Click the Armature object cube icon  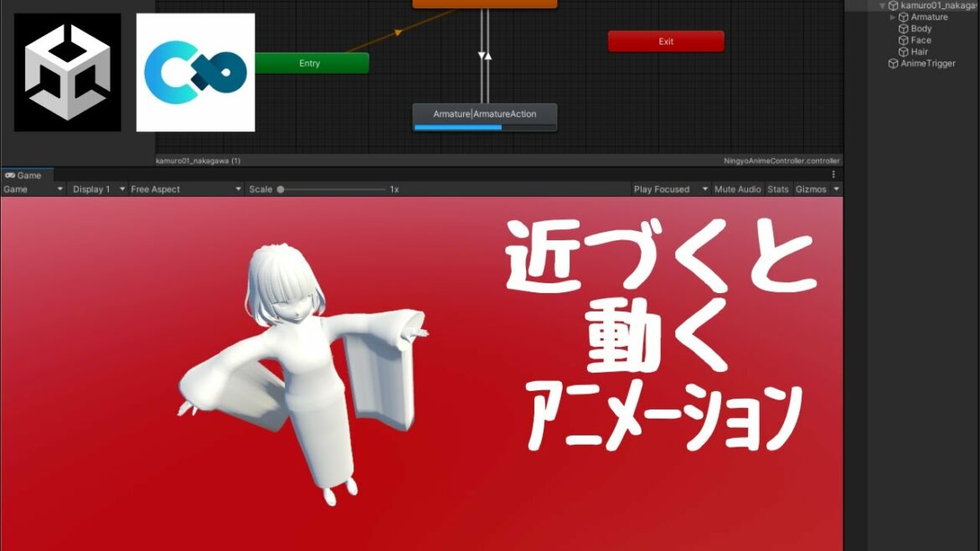point(903,17)
